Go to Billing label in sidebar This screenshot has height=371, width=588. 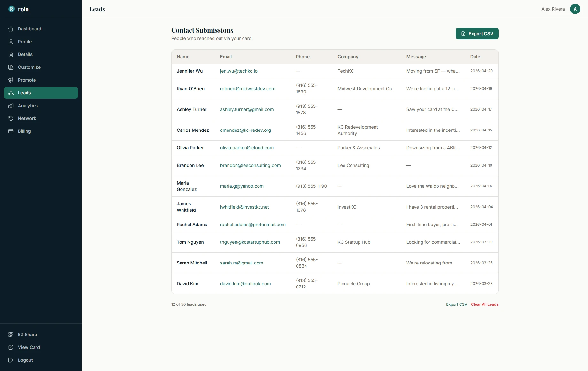click(x=24, y=131)
